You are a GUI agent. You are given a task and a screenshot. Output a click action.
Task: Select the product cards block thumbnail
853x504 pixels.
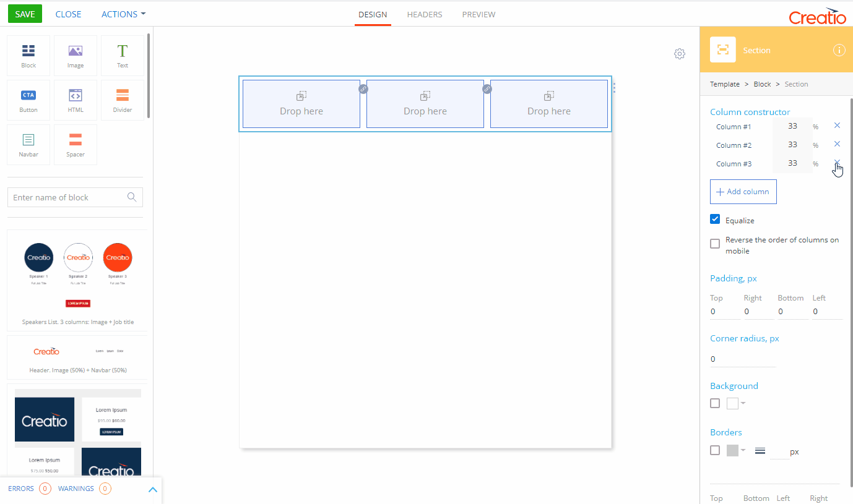coord(77,431)
